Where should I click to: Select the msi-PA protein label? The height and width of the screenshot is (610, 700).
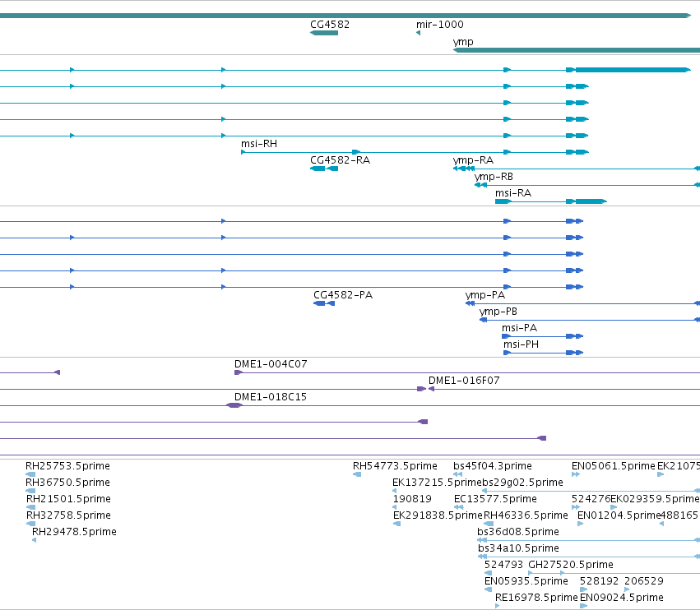pos(519,328)
